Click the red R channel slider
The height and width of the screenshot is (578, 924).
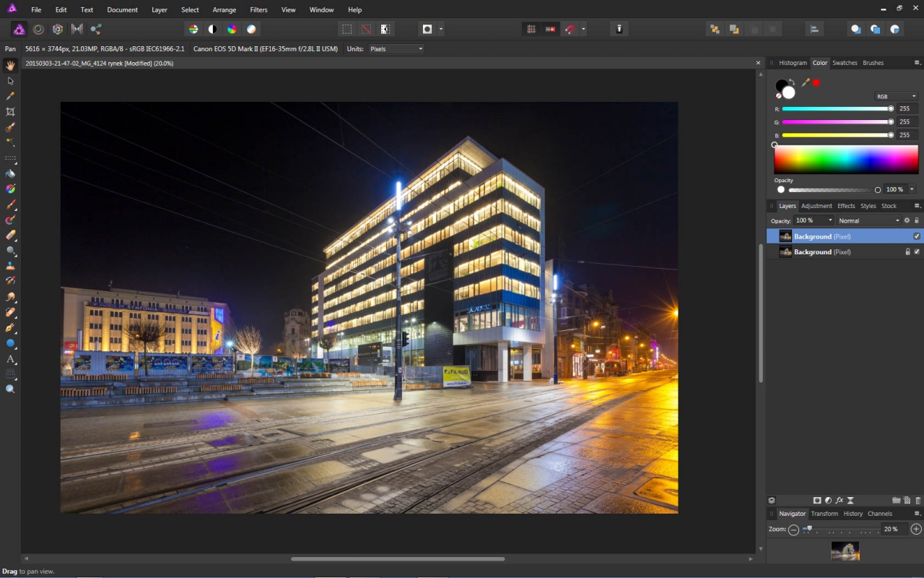(x=837, y=109)
